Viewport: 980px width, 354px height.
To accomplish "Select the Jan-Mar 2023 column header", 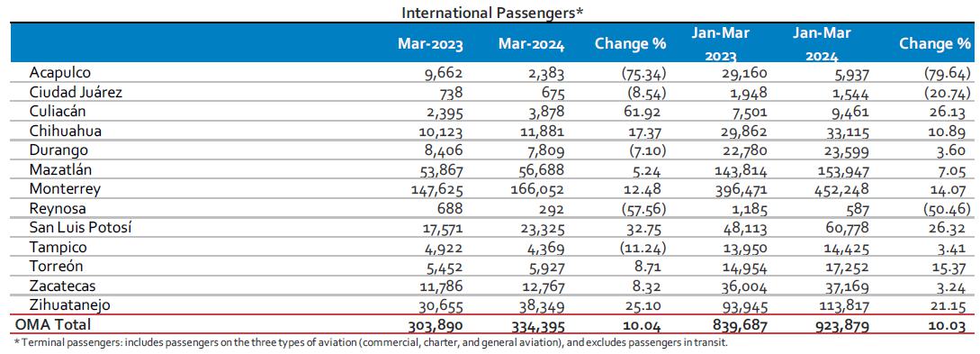I will tap(721, 44).
